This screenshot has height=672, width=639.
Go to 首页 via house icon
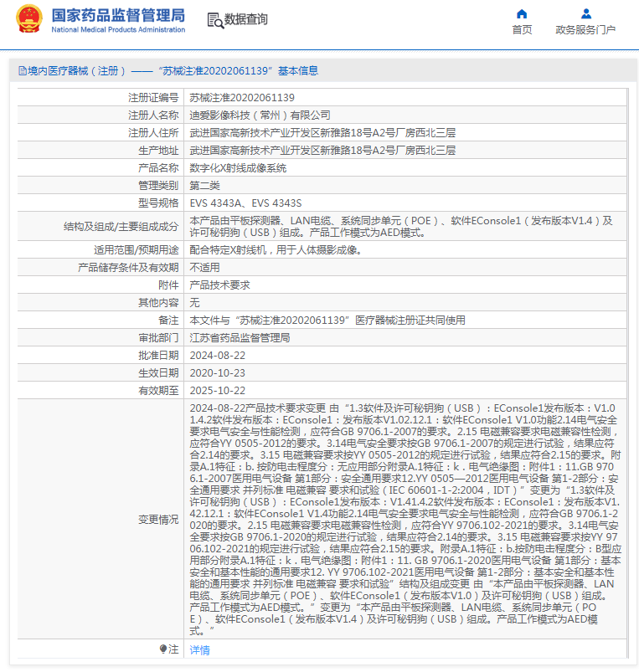coord(522,14)
